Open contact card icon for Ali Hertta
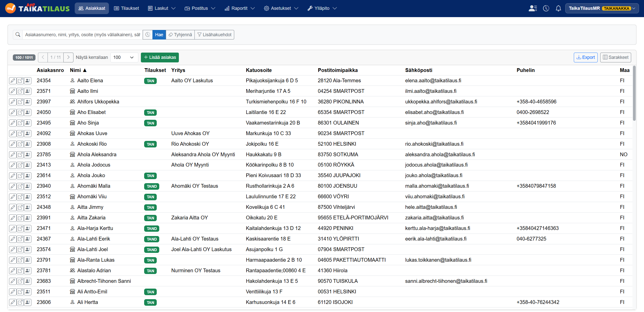The height and width of the screenshot is (312, 644). click(x=28, y=302)
